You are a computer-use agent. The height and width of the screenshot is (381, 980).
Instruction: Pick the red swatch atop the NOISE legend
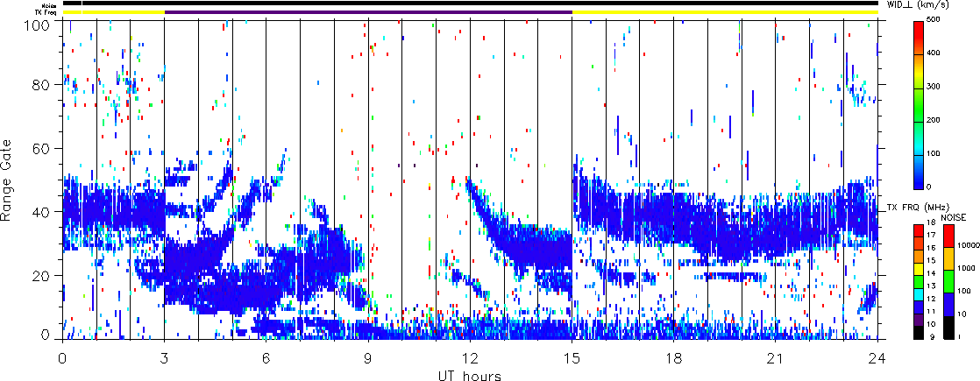948,236
